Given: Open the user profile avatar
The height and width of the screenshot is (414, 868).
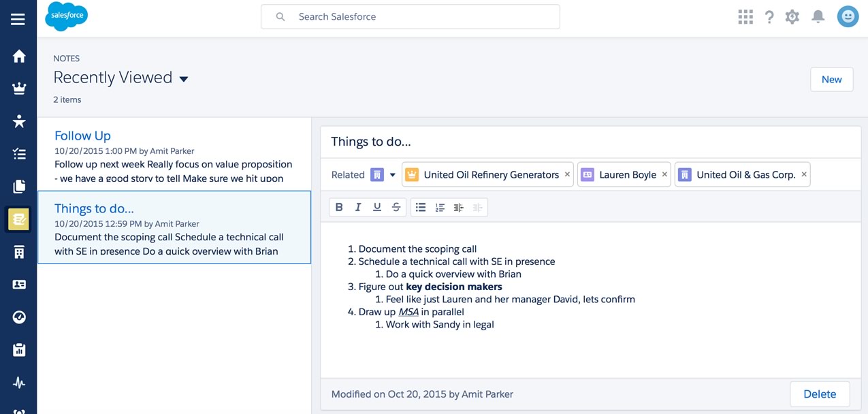Looking at the screenshot, I should 848,16.
